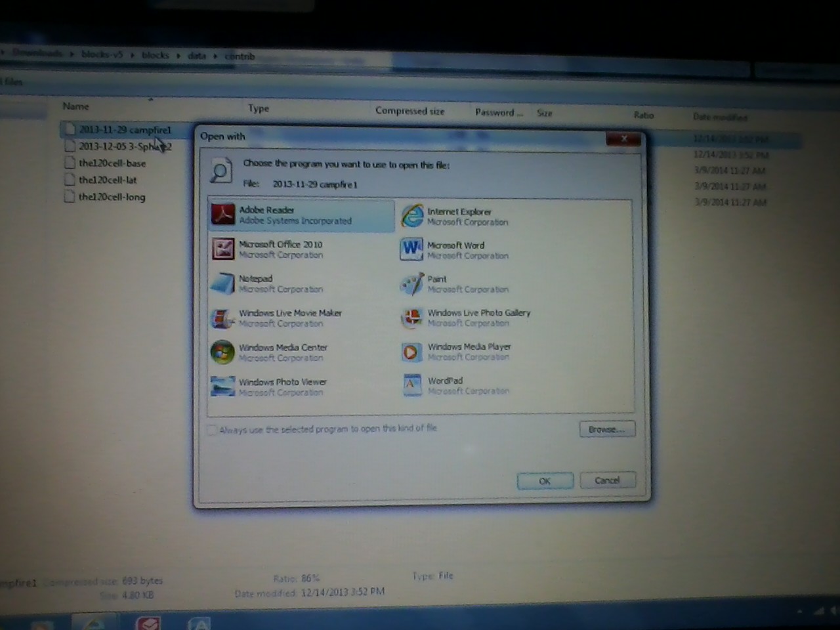The width and height of the screenshot is (840, 630).
Task: Select file the120cell-long by name
Action: (112, 197)
